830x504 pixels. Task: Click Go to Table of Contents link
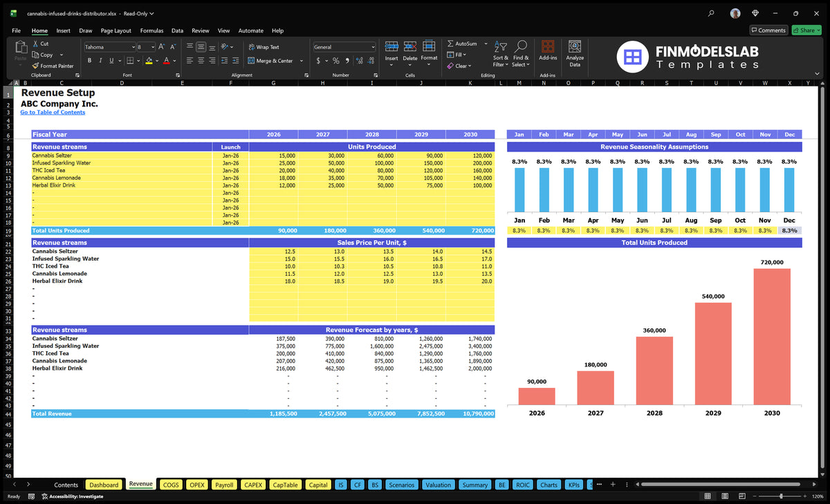(x=53, y=112)
